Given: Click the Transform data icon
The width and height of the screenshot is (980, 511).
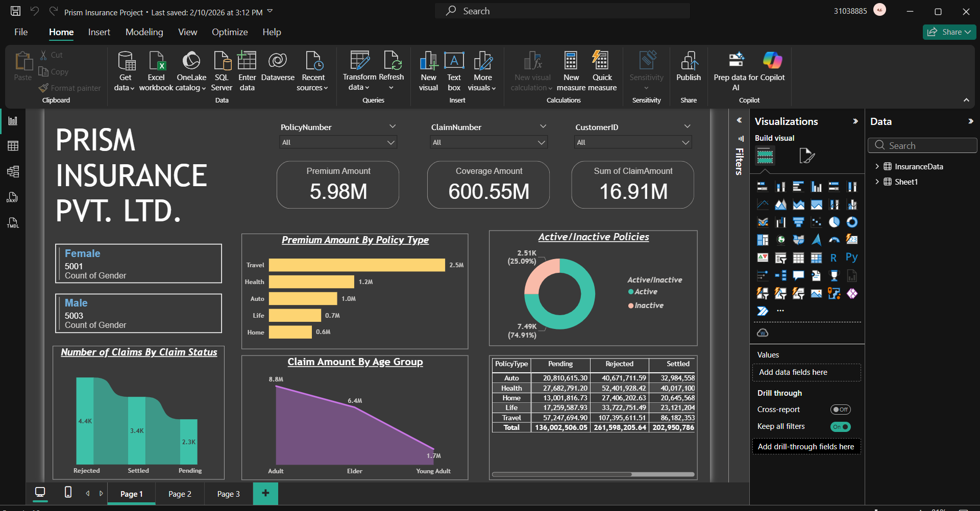Looking at the screenshot, I should coord(359,61).
